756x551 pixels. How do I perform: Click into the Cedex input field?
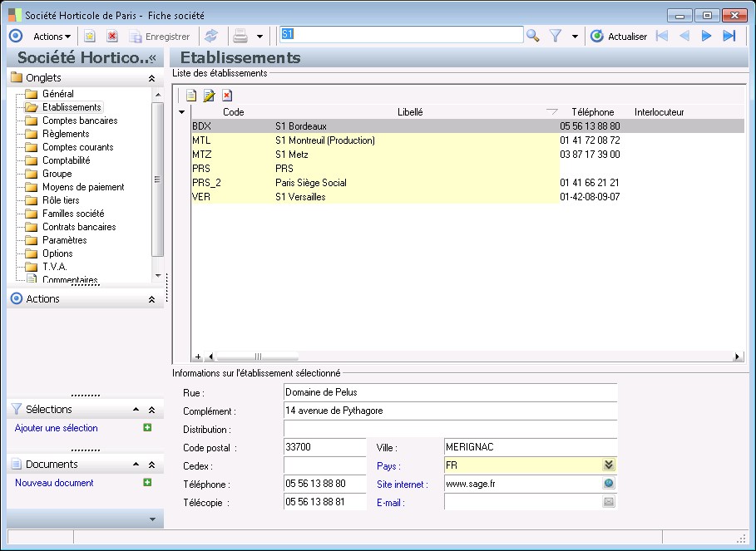(324, 465)
